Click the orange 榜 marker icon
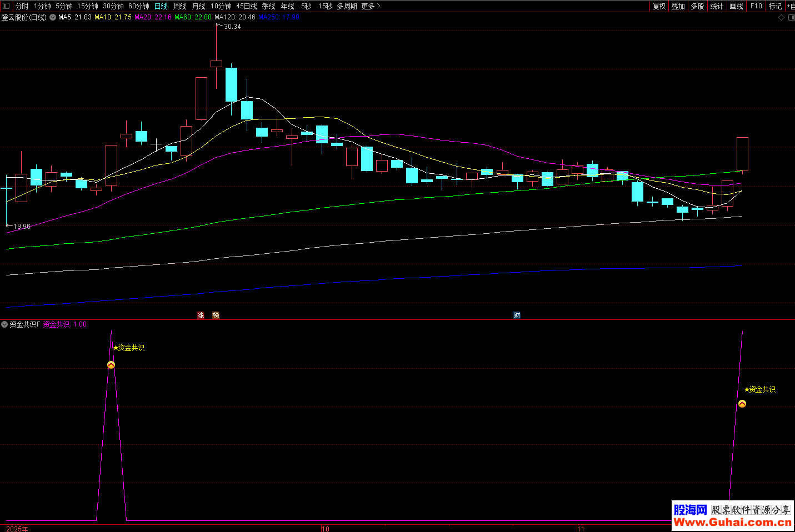The image size is (795, 532). click(x=216, y=315)
